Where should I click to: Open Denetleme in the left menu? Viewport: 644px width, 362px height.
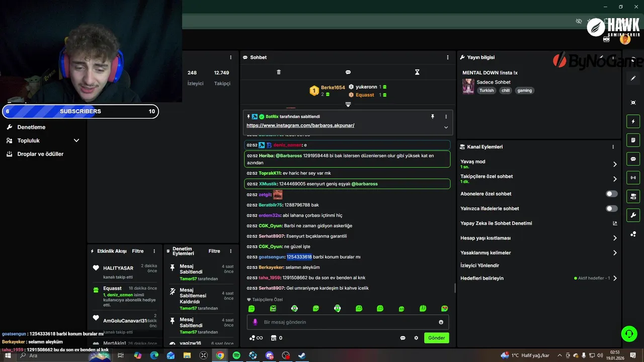31,127
